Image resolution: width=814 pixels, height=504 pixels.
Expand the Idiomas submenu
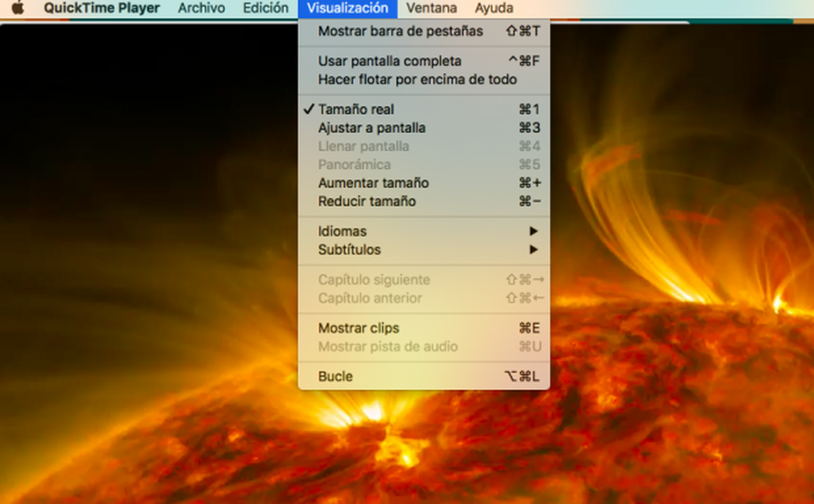tap(424, 231)
